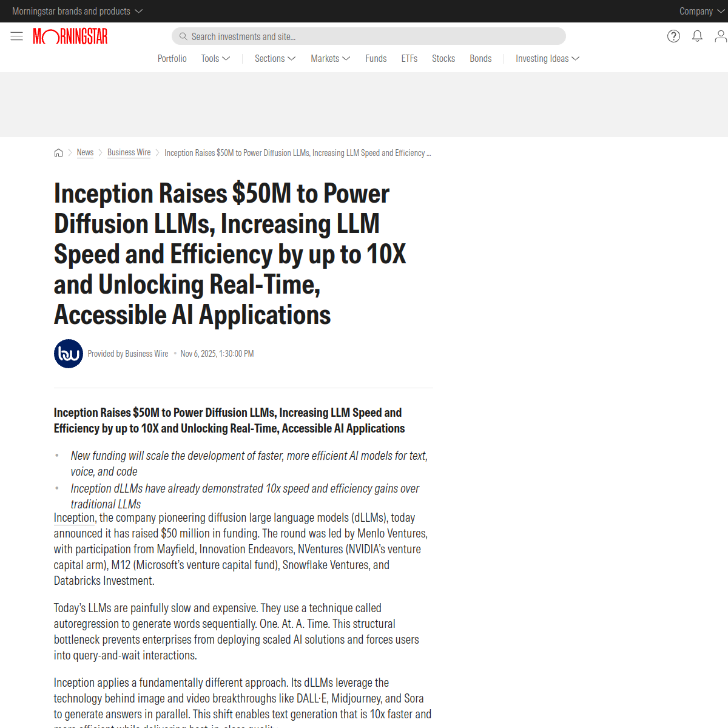Open the notifications bell
Screen dimensions: 728x728
click(696, 36)
